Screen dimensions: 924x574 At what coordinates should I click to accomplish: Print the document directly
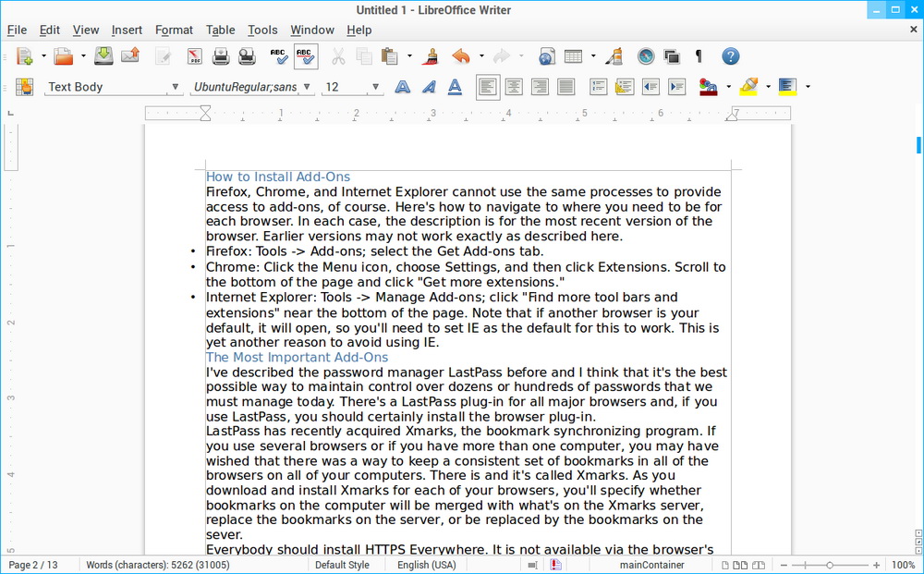pos(221,56)
